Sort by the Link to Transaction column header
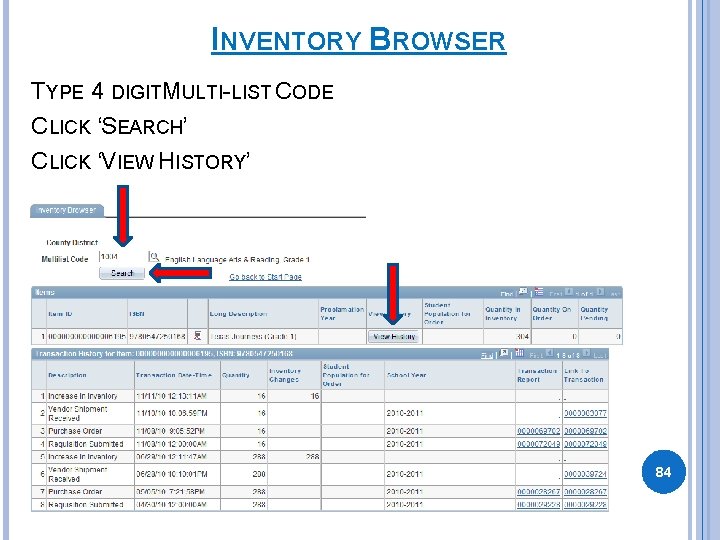Viewport: 720px width, 540px height. tap(584, 375)
